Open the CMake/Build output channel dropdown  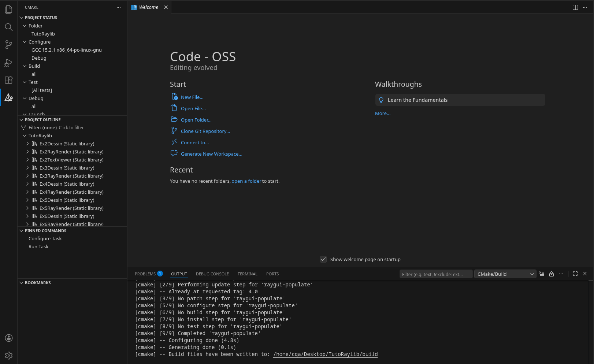tap(505, 274)
